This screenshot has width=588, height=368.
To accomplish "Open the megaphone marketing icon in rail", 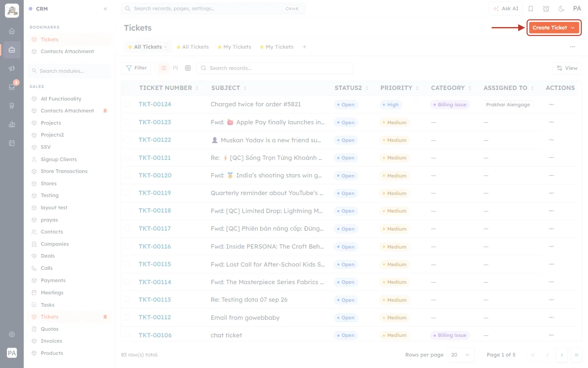I will point(12,68).
